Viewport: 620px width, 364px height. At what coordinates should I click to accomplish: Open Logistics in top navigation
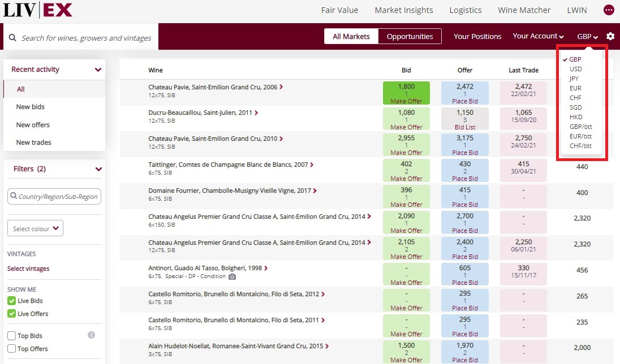pyautogui.click(x=466, y=10)
